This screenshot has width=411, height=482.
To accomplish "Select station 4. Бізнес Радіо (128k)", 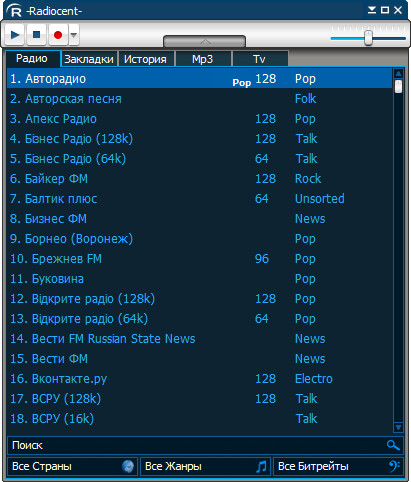I will pos(199,139).
